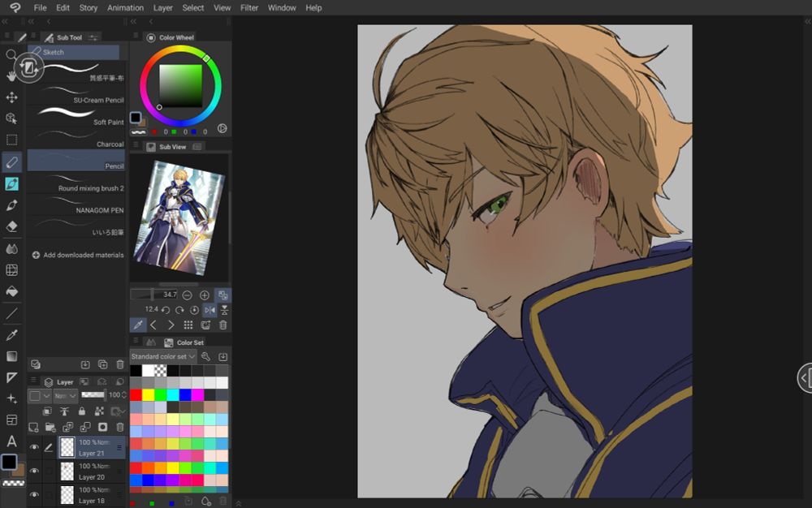
Task: Select the Figure line tool
Action: point(11,313)
